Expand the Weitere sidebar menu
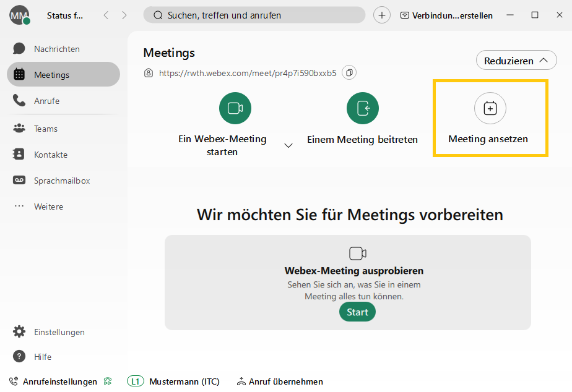Viewport: 572px width, 392px height. pos(48,207)
